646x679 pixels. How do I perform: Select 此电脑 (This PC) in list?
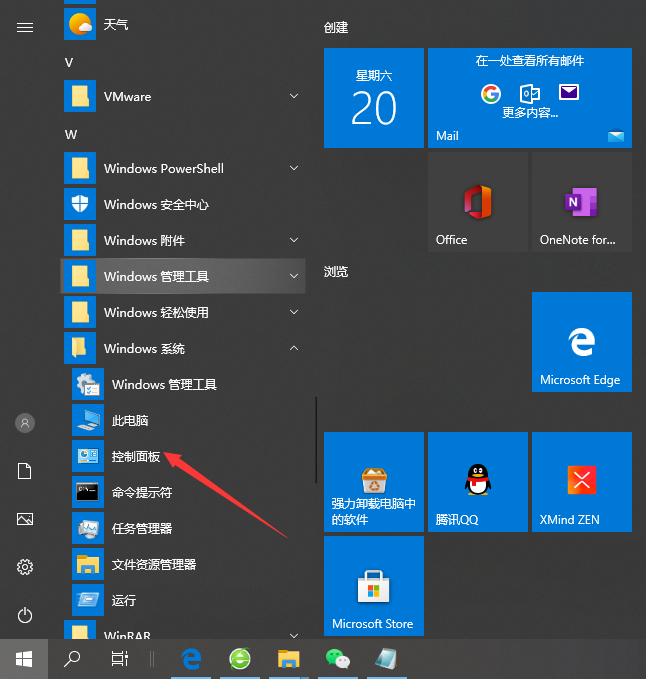(x=130, y=420)
